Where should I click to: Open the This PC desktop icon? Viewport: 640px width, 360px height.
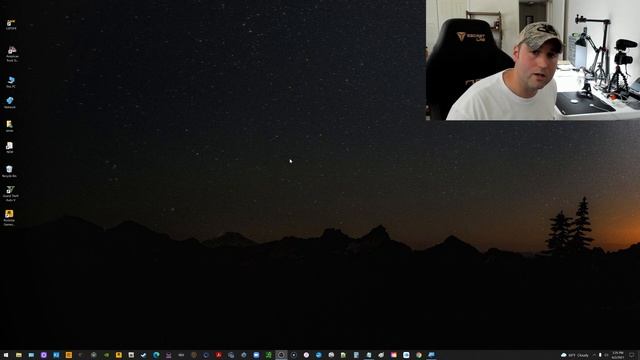[x=11, y=82]
